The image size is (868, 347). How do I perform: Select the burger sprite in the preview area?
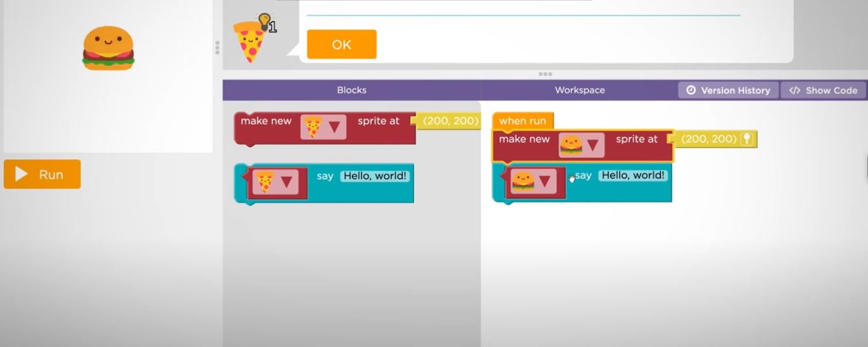(108, 49)
